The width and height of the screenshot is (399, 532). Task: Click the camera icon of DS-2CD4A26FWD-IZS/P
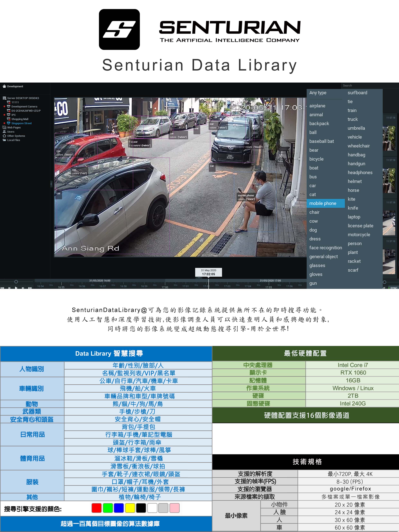9,111
